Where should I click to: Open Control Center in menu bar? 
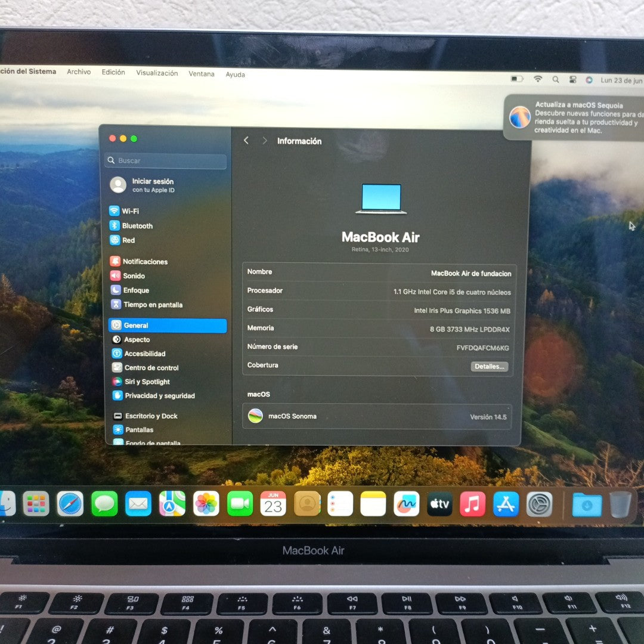click(x=572, y=80)
